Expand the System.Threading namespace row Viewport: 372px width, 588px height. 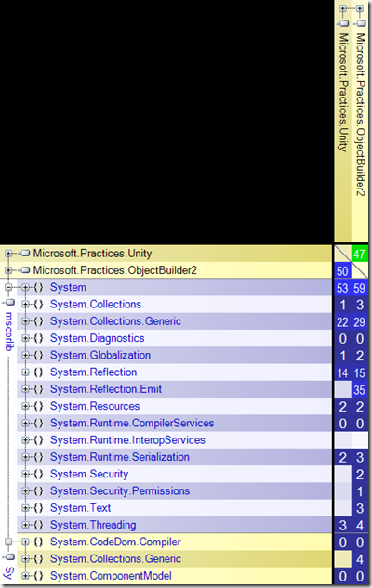tap(25, 525)
